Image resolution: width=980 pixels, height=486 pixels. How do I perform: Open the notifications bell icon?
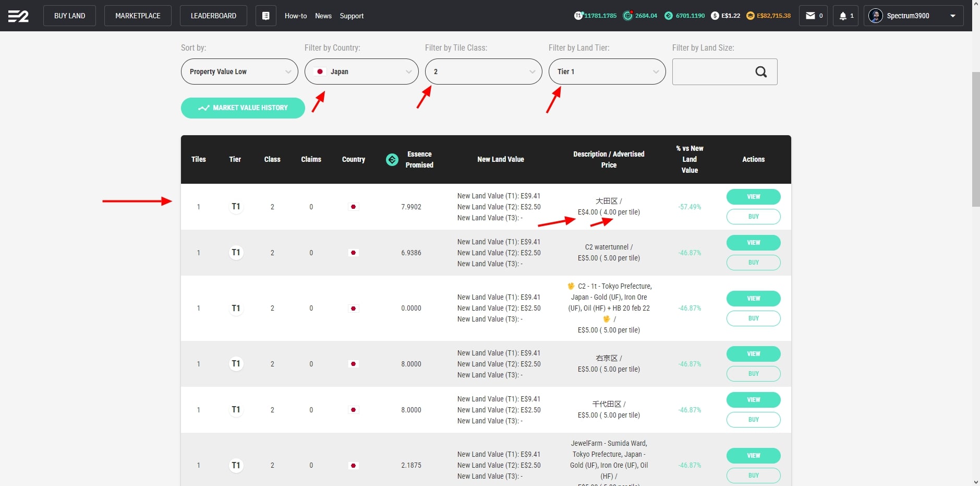(843, 16)
